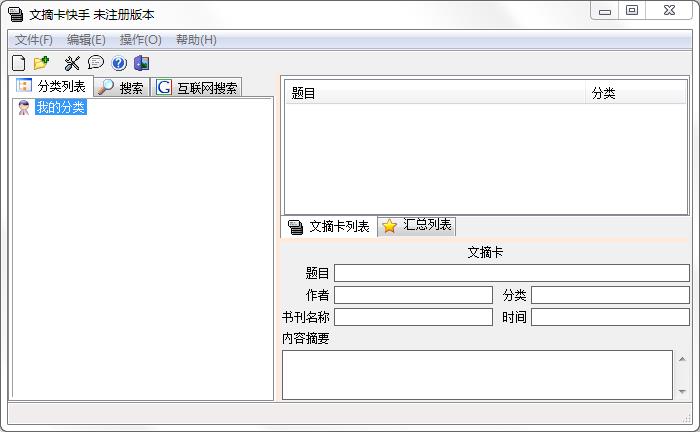
Task: Open the 操作(O) menu
Action: 140,40
